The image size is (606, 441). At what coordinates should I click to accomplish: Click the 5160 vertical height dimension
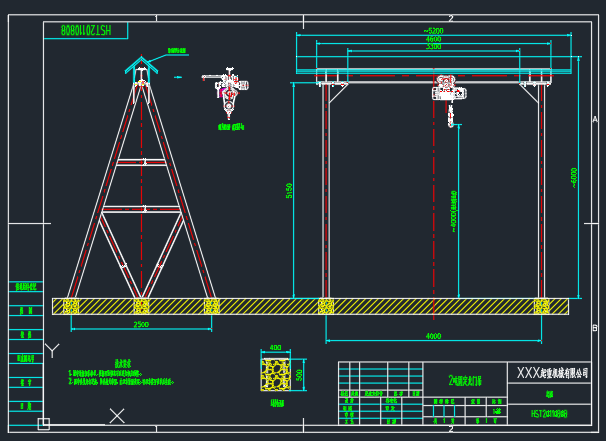coord(289,190)
